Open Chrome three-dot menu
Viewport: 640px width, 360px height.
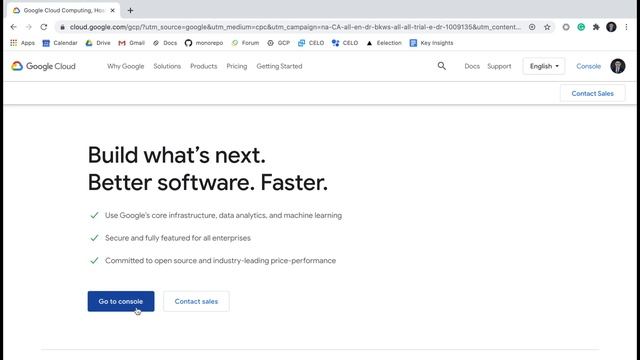click(626, 27)
